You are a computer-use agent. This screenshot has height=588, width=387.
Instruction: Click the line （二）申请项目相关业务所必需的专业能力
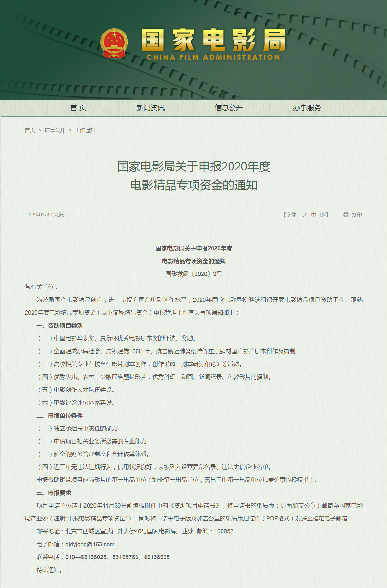pyautogui.click(x=94, y=441)
